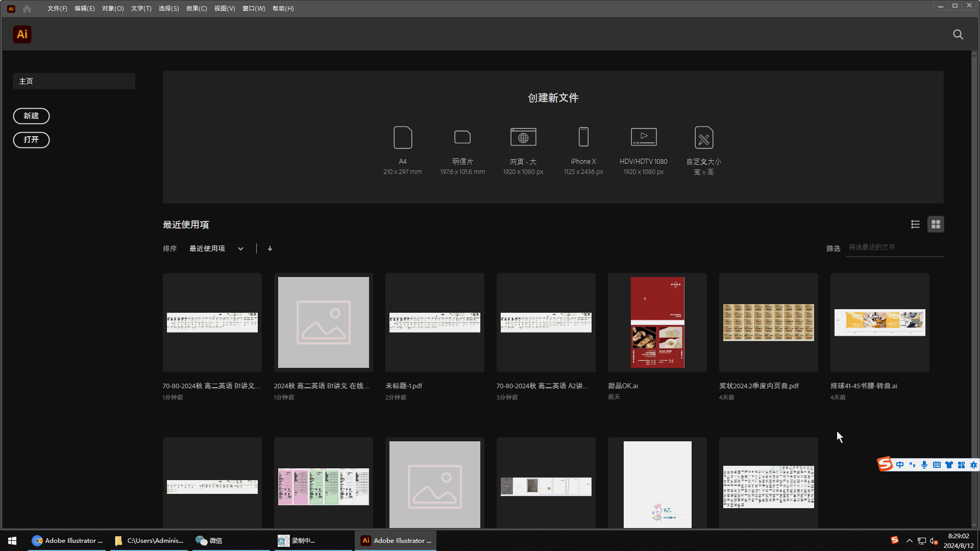
Task: Click the 新建 button
Action: point(31,116)
